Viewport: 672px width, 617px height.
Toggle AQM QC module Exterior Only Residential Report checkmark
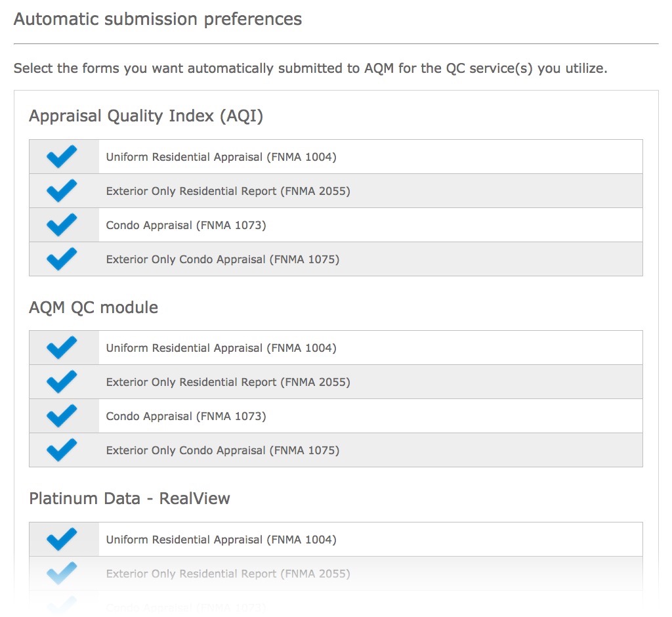click(62, 381)
